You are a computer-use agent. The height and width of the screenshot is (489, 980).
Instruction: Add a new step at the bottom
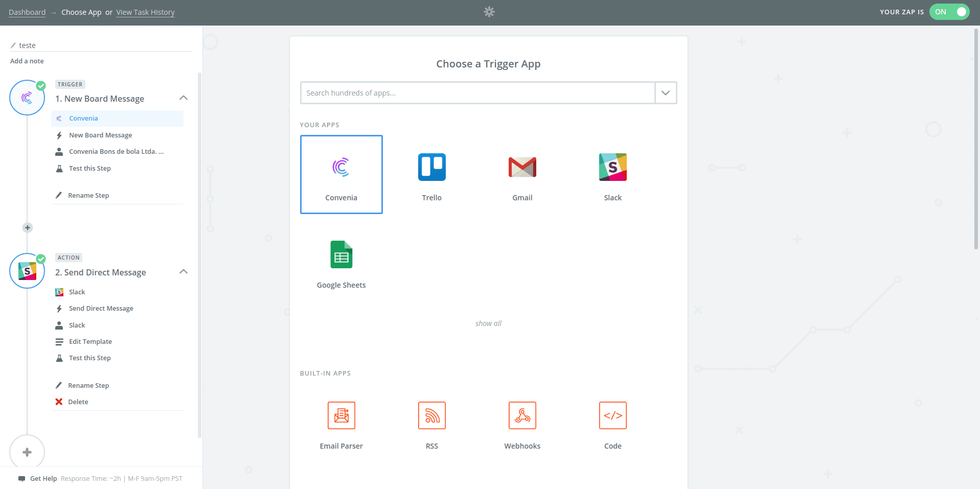(x=27, y=452)
